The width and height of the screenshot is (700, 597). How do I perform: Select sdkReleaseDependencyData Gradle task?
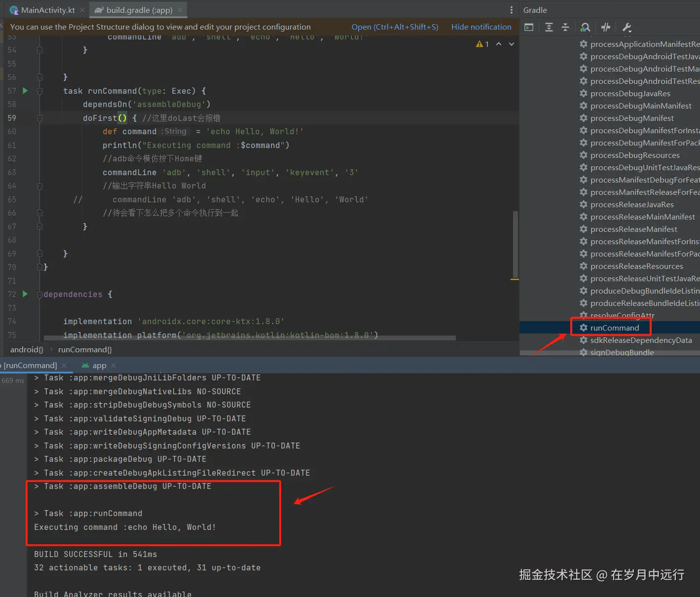click(x=641, y=340)
